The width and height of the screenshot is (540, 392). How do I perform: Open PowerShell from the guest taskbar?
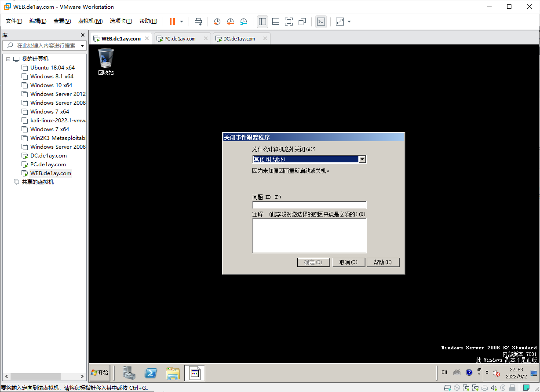coord(151,373)
